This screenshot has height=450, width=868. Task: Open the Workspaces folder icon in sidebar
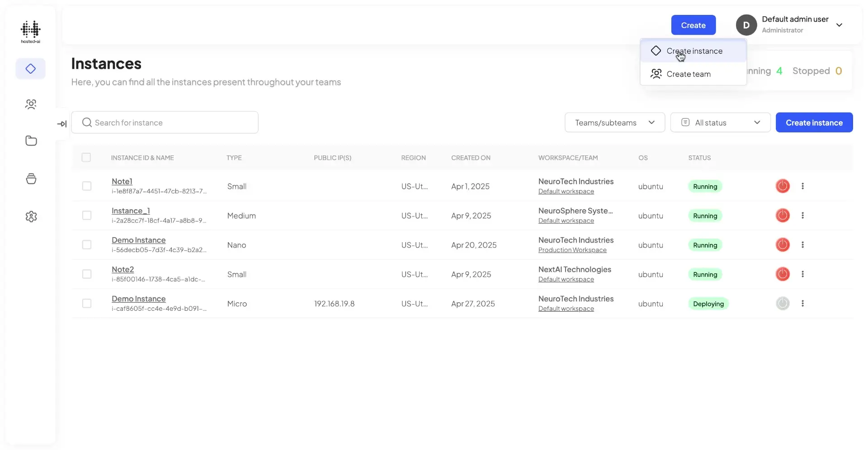[x=30, y=141]
